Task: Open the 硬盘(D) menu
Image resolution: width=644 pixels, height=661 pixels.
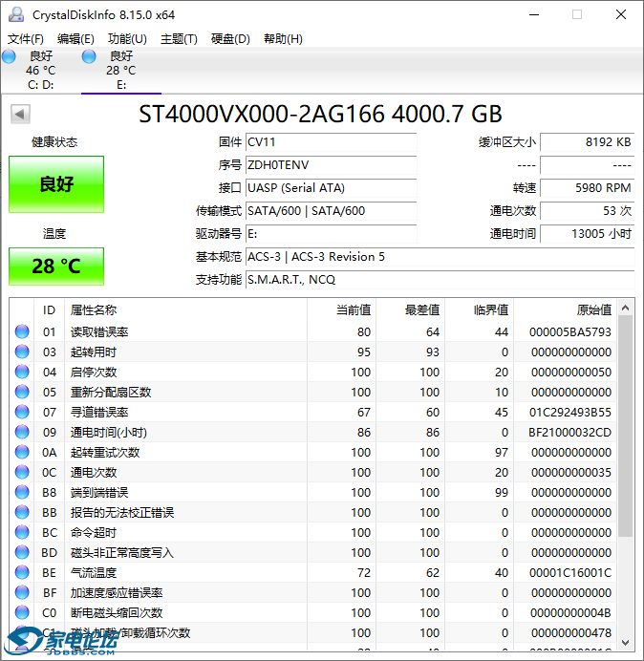Action: pos(230,39)
